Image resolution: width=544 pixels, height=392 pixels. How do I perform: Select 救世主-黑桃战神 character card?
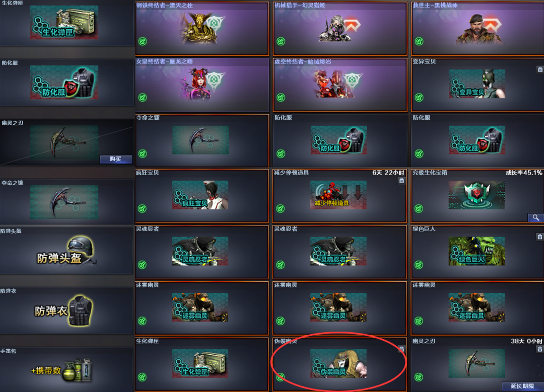(478, 28)
